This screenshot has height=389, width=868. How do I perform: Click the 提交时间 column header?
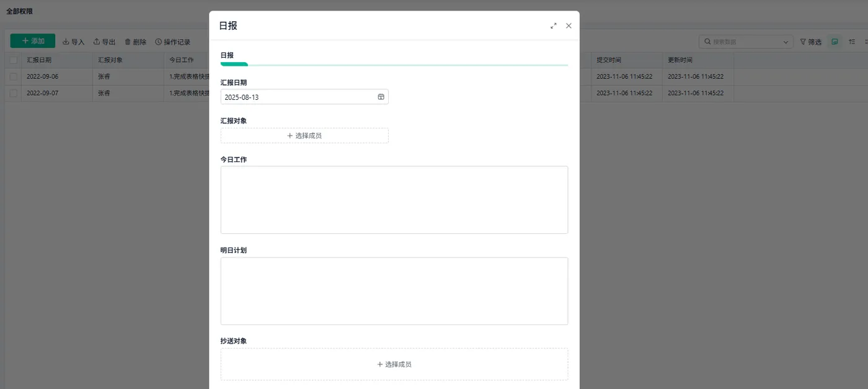tap(627, 60)
